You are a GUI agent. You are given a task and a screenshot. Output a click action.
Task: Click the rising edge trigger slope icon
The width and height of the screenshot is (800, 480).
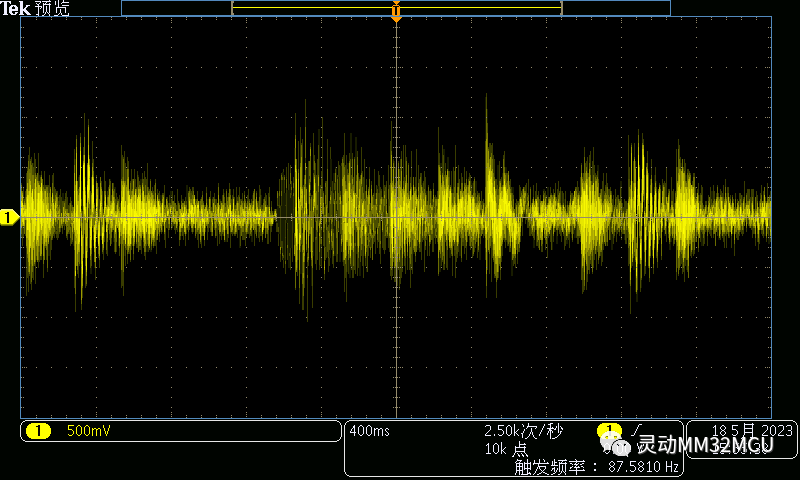pos(636,431)
